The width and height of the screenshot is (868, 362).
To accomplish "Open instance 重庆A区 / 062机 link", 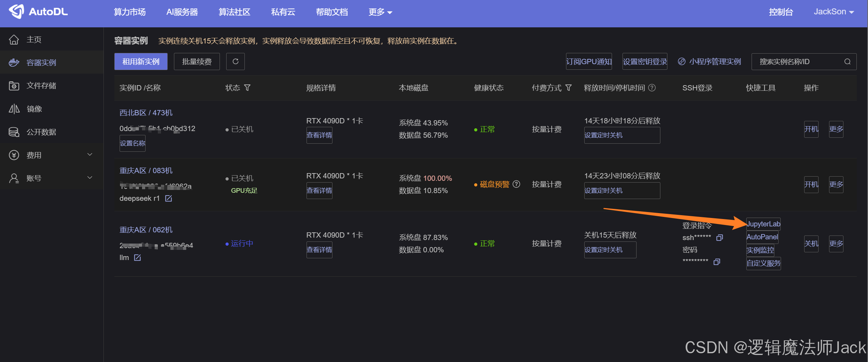I will pos(146,230).
